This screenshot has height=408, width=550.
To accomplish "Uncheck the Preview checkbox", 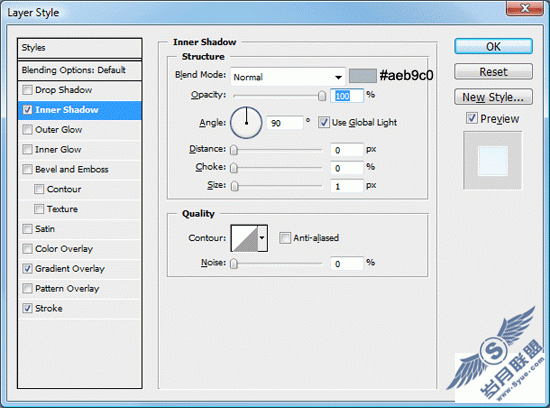I will [471, 118].
